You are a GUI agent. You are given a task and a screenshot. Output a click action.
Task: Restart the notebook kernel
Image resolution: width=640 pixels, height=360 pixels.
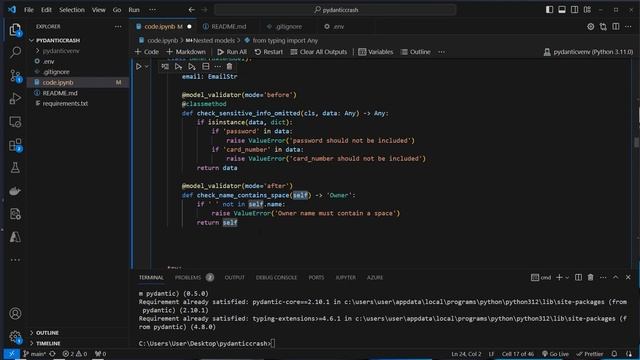268,52
